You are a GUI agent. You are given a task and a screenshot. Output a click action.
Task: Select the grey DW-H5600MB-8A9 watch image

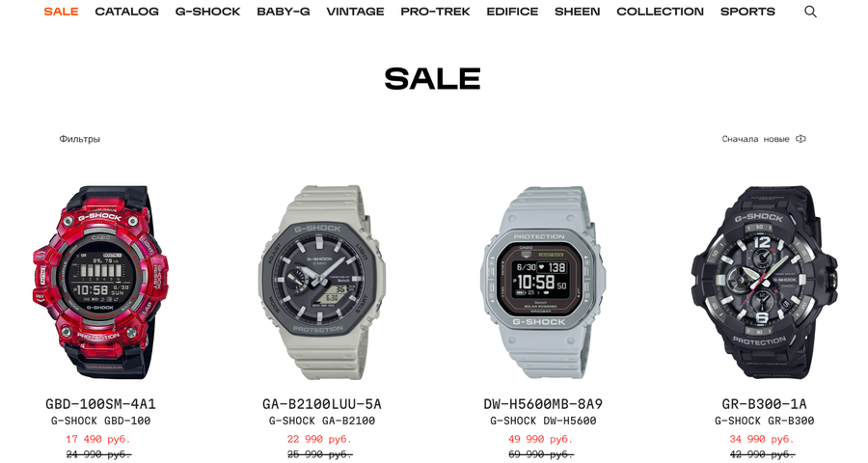(542, 283)
